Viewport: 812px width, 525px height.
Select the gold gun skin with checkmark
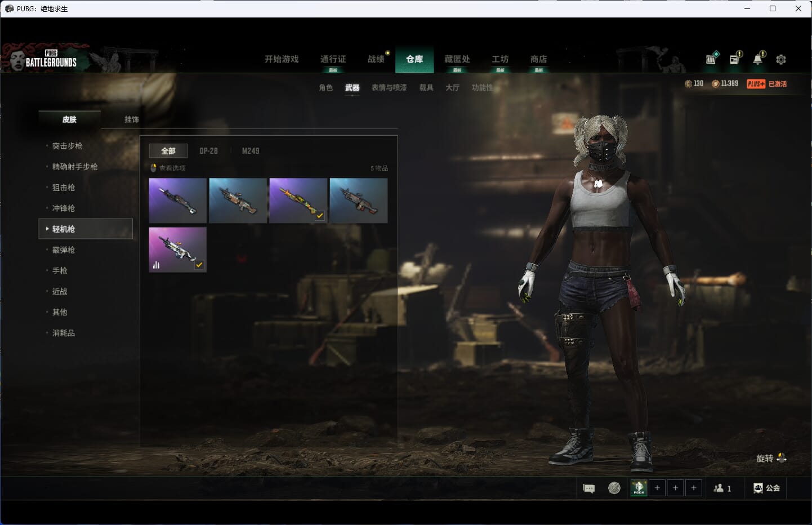click(x=298, y=201)
